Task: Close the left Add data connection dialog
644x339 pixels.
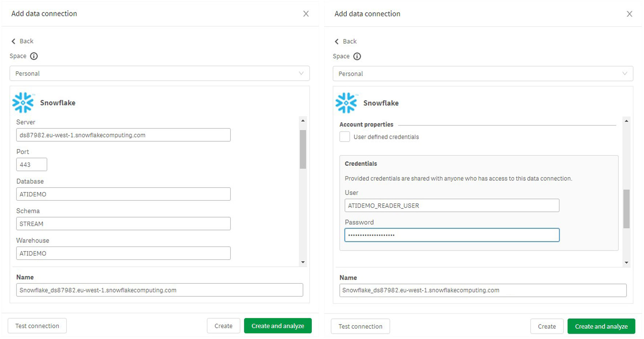Action: 306,14
